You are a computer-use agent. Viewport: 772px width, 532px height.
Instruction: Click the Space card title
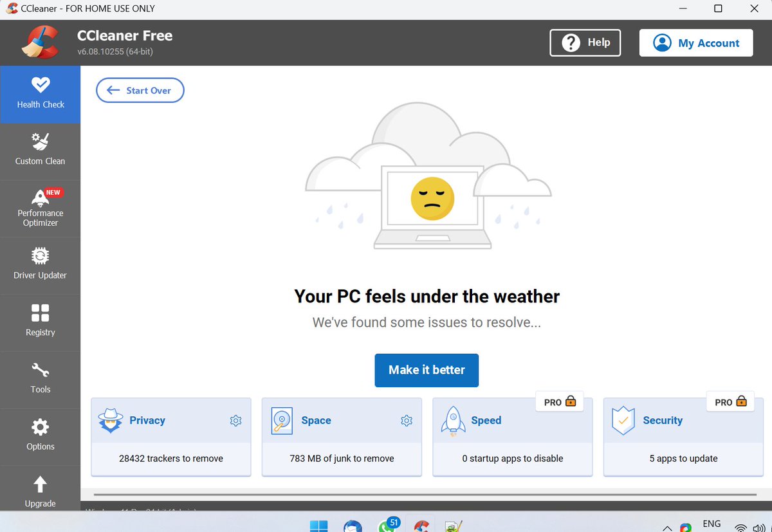pyautogui.click(x=316, y=421)
